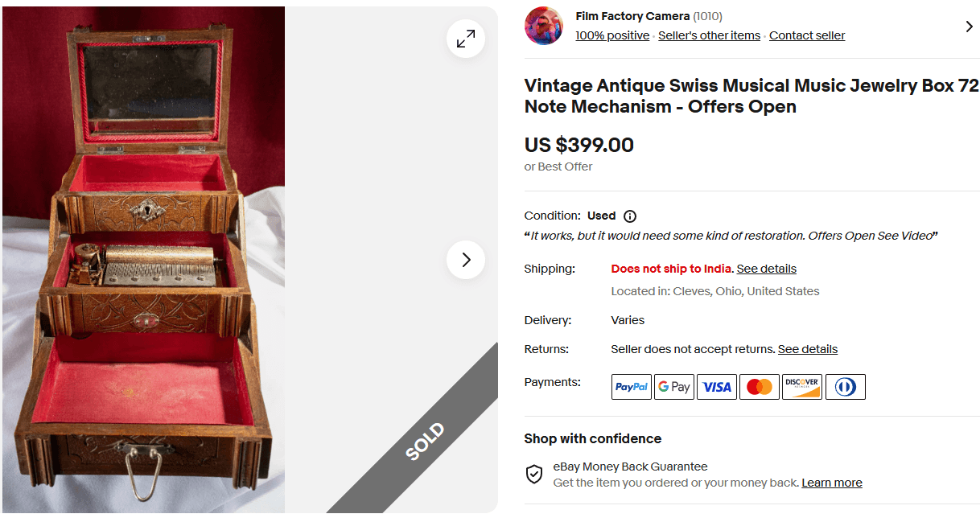
Task: Click the Contact seller link
Action: (x=807, y=35)
